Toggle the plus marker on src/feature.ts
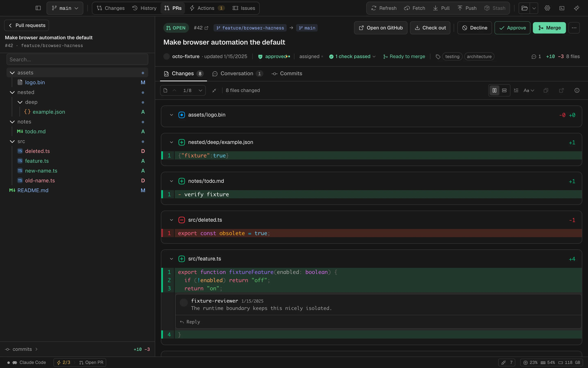Viewport: 588px width, 368px height. click(182, 259)
